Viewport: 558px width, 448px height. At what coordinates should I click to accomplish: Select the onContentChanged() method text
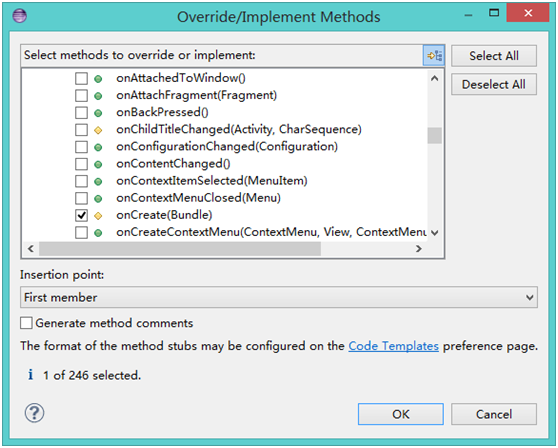click(173, 164)
